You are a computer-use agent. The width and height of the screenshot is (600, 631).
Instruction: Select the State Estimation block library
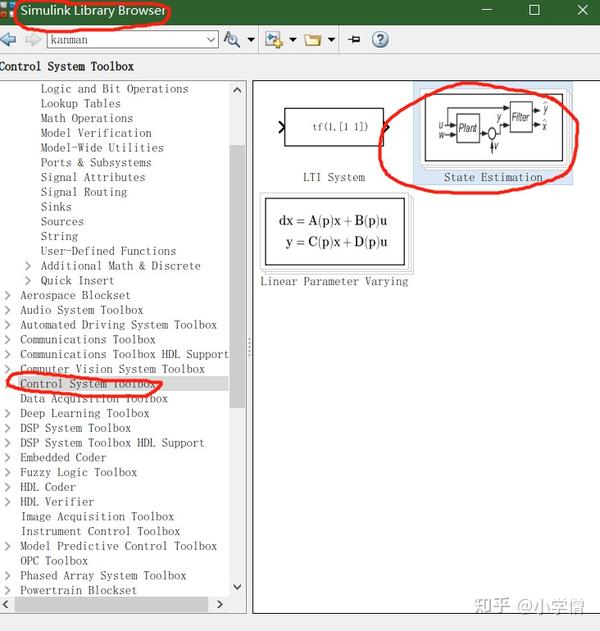coord(493,134)
